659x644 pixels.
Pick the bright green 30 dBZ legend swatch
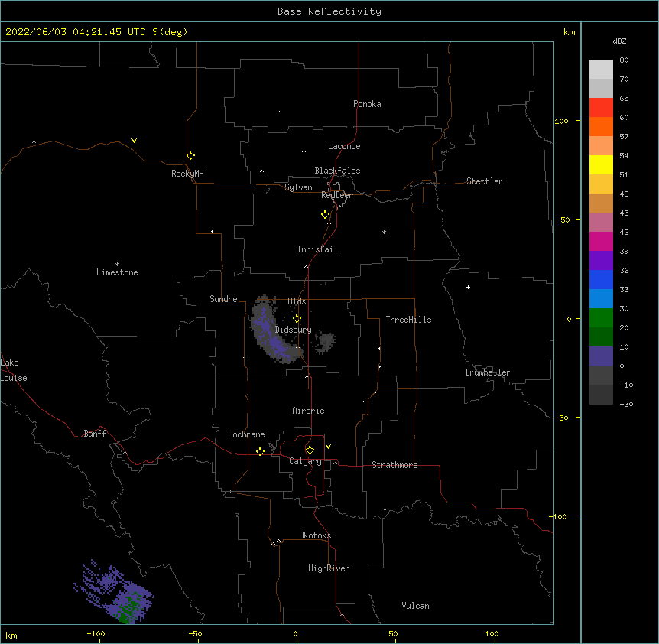tap(601, 318)
